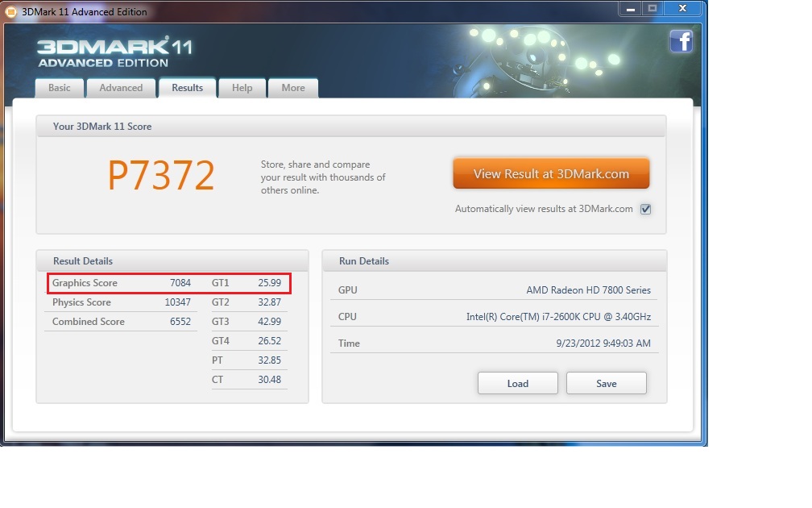
Task: Click the Load button
Action: [x=517, y=383]
